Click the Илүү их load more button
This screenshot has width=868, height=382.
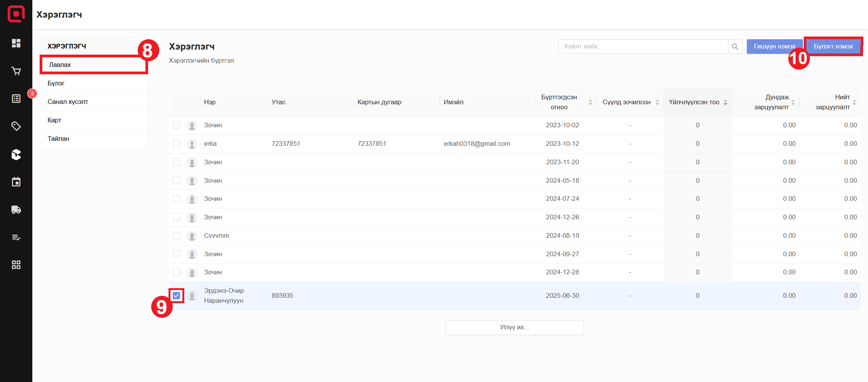point(514,327)
